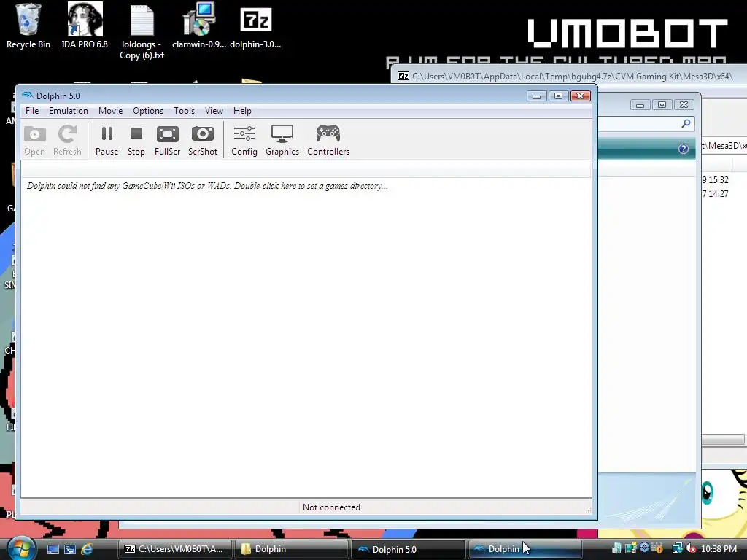
Task: Toggle fullscreen with the FullScr icon
Action: [x=167, y=141]
